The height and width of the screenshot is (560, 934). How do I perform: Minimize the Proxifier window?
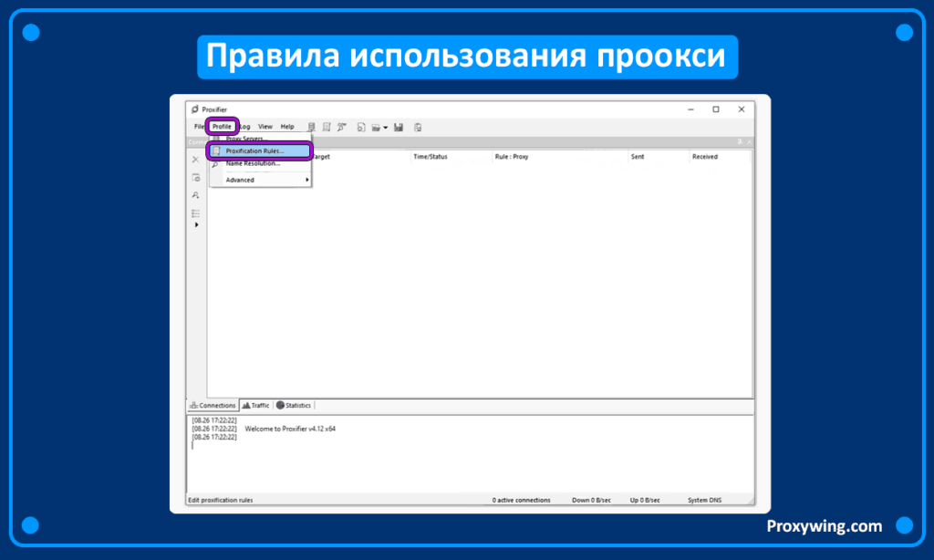691,109
